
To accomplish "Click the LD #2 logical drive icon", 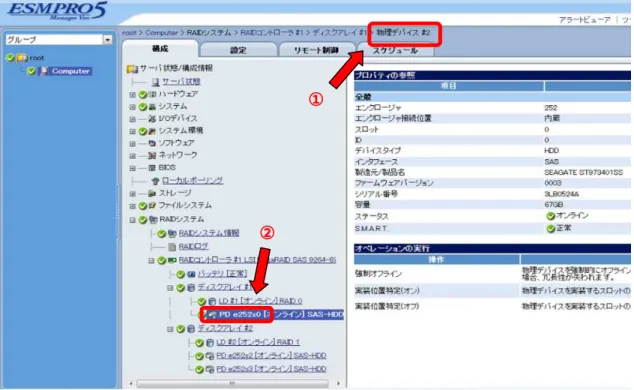I will [209, 343].
